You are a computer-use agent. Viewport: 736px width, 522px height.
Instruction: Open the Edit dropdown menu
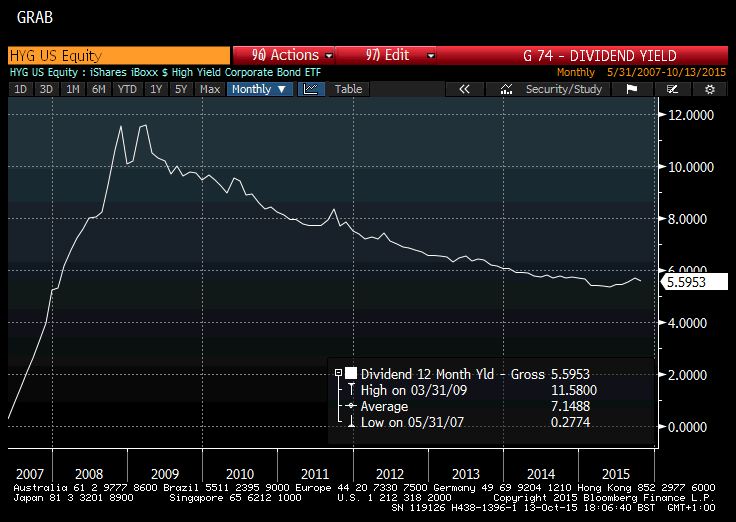tap(386, 55)
